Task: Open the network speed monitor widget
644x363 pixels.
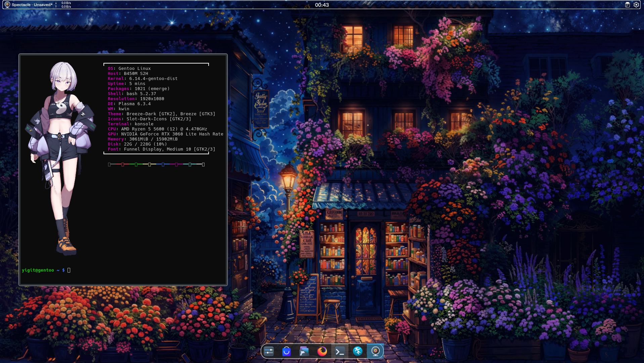Action: point(63,5)
